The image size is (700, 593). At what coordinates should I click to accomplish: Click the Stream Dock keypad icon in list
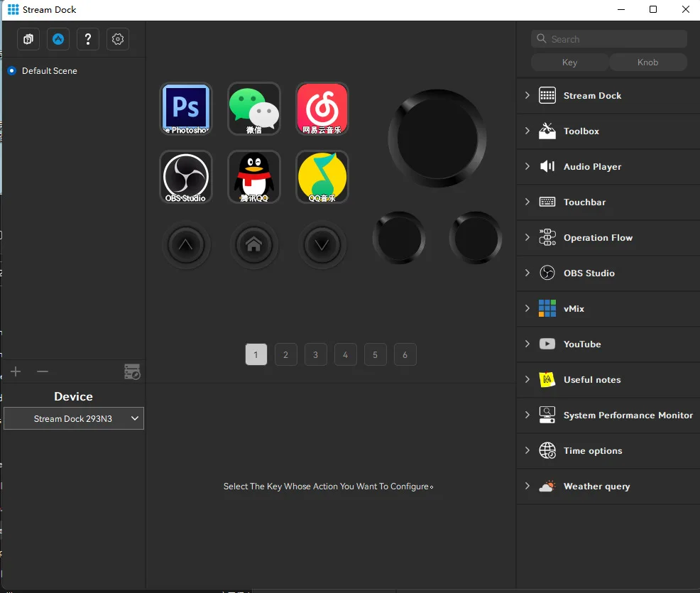547,96
